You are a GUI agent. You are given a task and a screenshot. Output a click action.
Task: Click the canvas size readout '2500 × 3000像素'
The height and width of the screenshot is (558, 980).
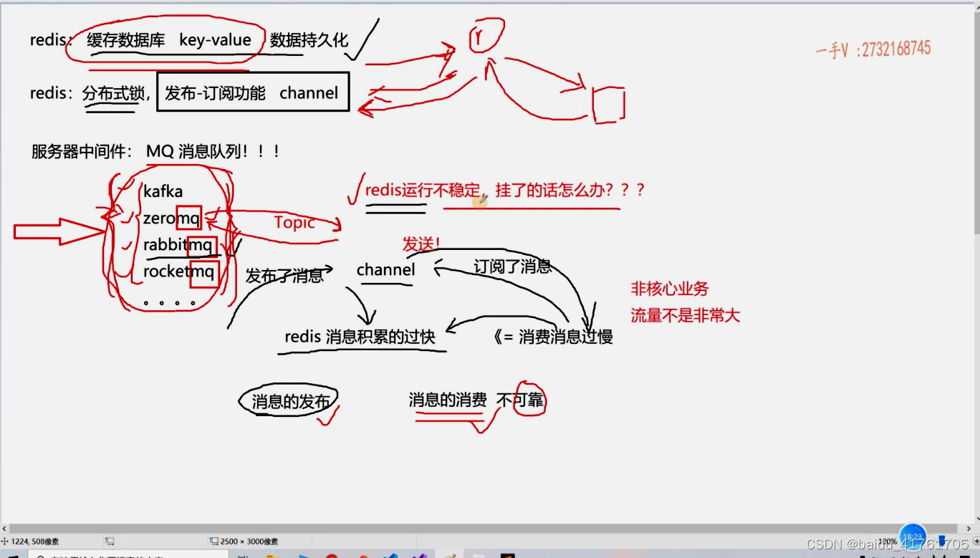coord(249,542)
